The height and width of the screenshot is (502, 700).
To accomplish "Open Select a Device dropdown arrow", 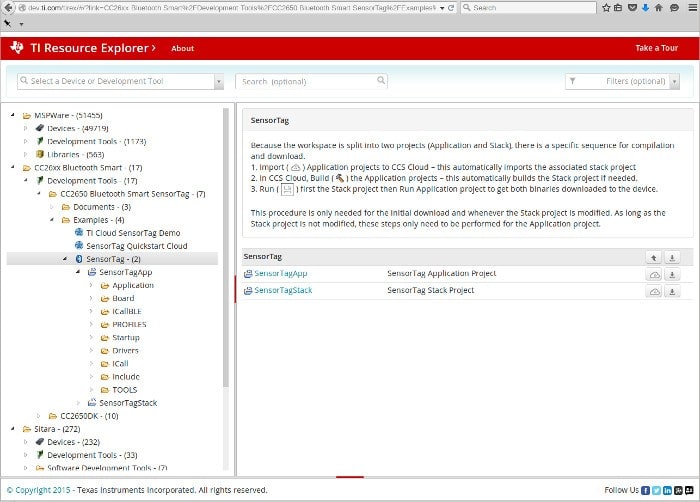I will click(x=219, y=81).
